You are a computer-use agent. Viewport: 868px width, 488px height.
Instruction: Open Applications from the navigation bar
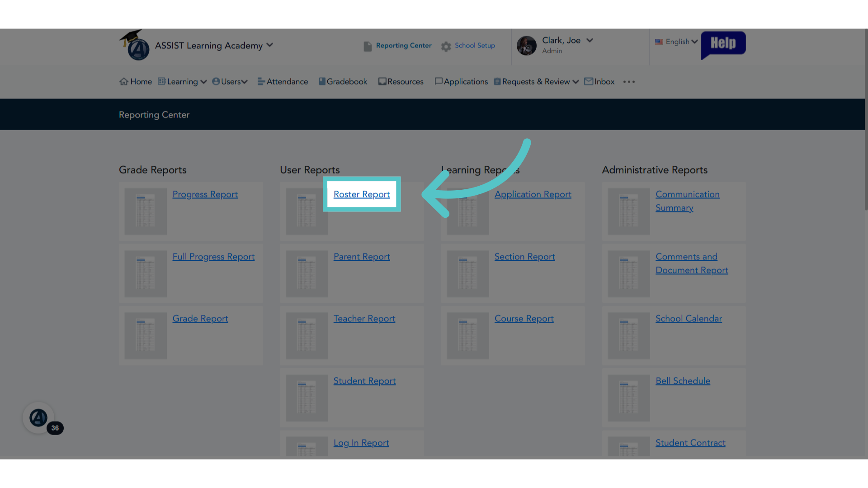[x=461, y=81]
